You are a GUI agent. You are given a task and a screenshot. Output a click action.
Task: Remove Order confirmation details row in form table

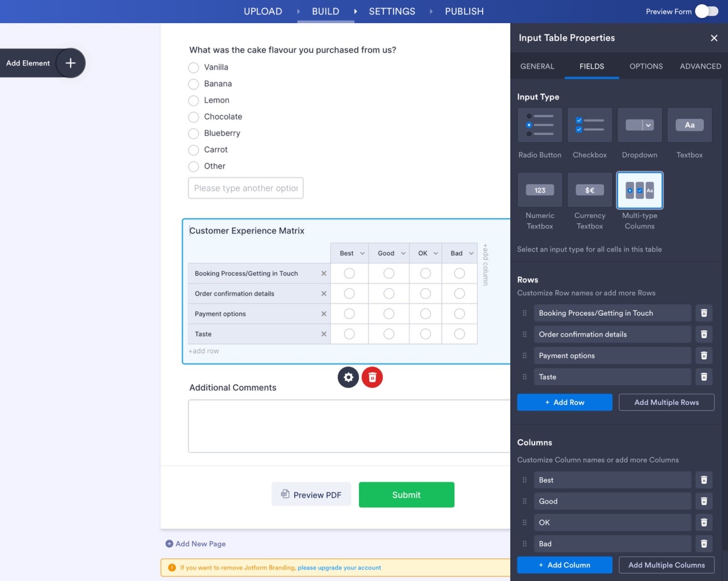pyautogui.click(x=324, y=294)
